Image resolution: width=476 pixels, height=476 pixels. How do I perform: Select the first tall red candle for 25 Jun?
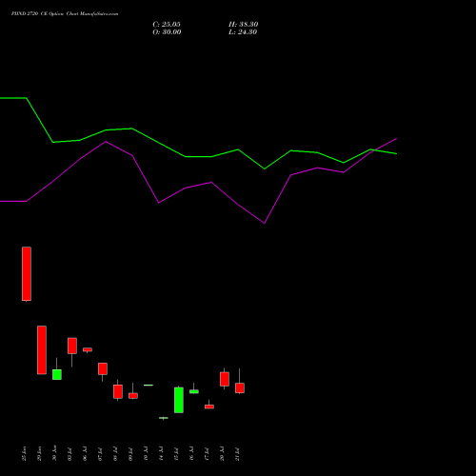click(27, 273)
